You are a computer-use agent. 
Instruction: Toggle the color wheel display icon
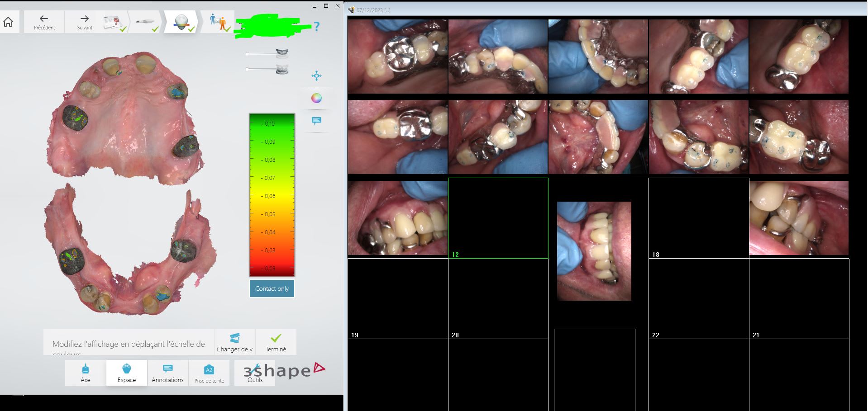[x=316, y=98]
